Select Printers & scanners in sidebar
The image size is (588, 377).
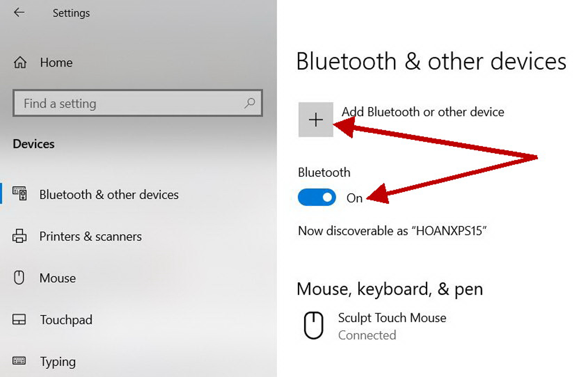(90, 236)
